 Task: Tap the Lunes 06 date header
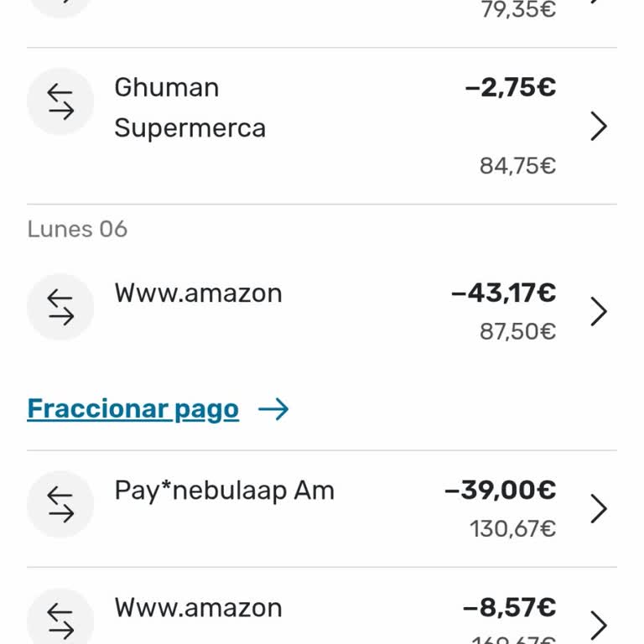coord(77,229)
